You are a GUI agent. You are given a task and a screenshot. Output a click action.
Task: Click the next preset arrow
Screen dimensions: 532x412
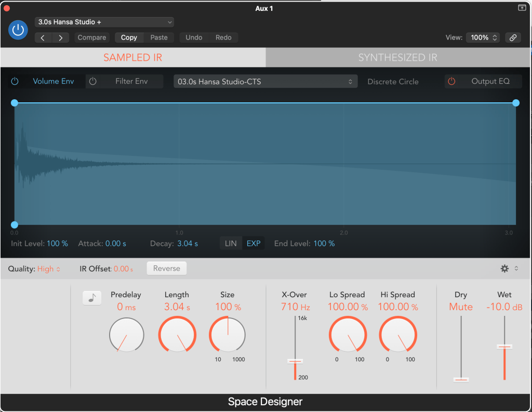point(61,37)
